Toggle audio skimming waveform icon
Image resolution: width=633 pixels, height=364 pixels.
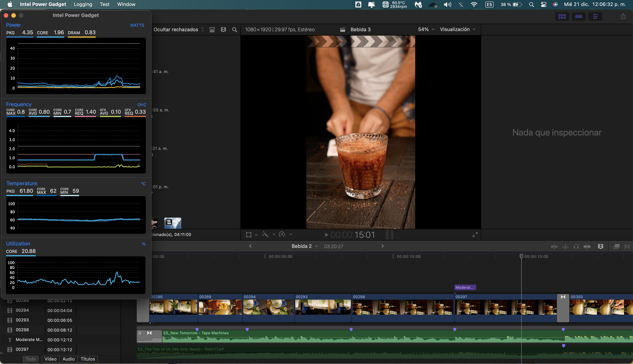pos(565,247)
